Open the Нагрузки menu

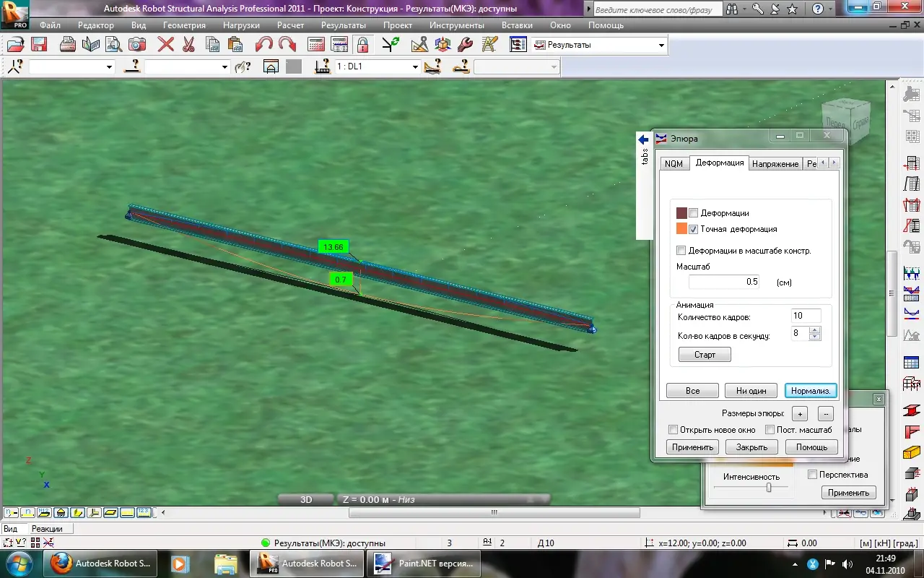tap(241, 25)
